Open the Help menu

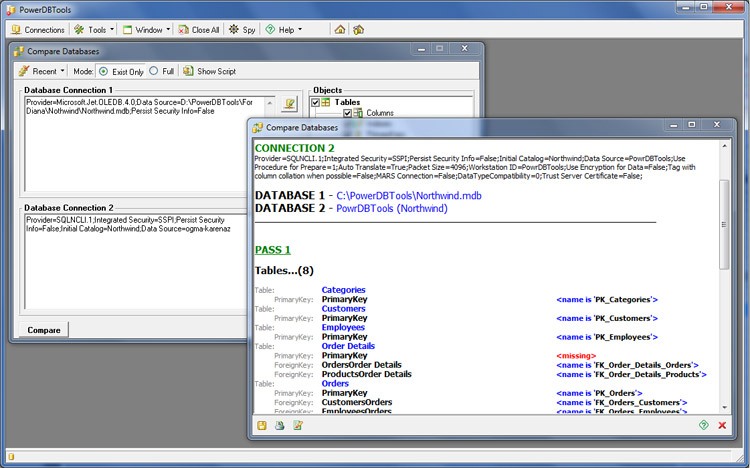(x=285, y=30)
